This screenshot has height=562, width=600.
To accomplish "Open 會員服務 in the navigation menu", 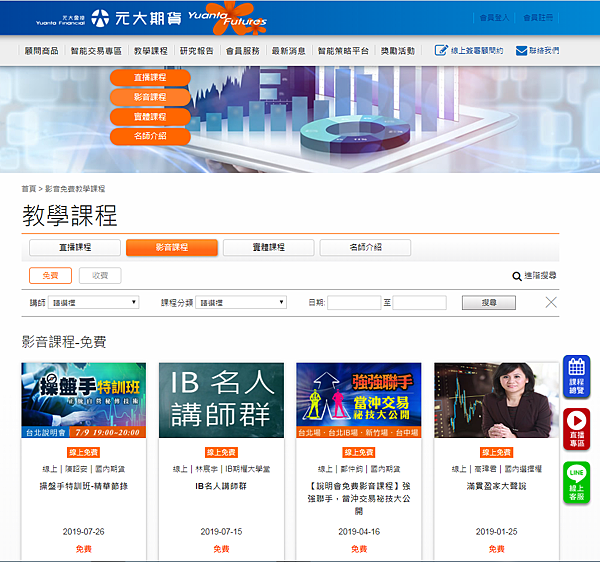I will pos(243,50).
